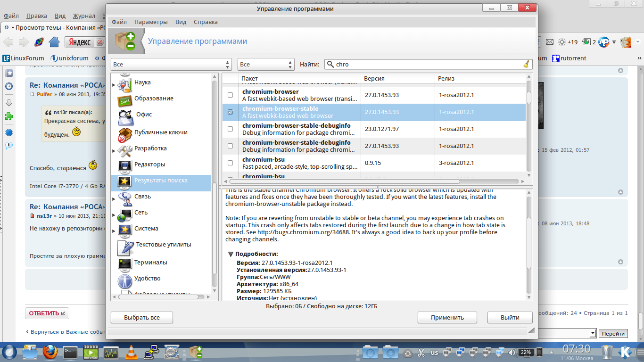Click the Терминалы category icon
This screenshot has height=362, width=644.
pos(124,263)
